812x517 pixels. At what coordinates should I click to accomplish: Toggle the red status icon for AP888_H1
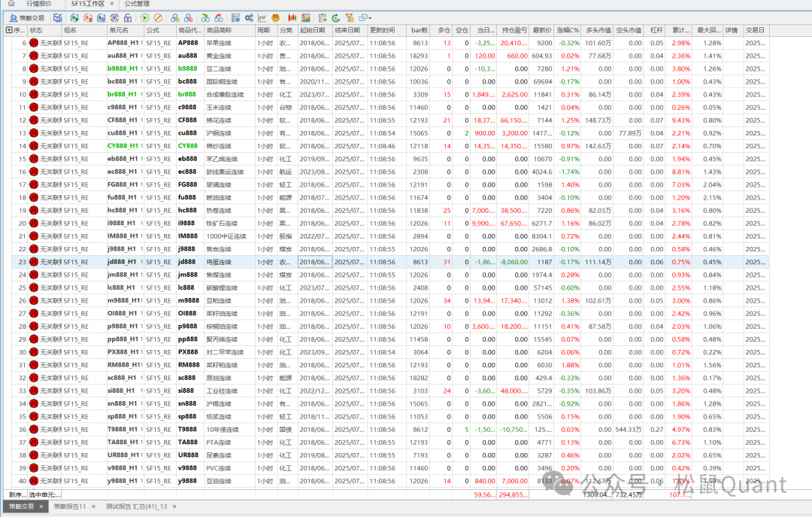click(34, 43)
